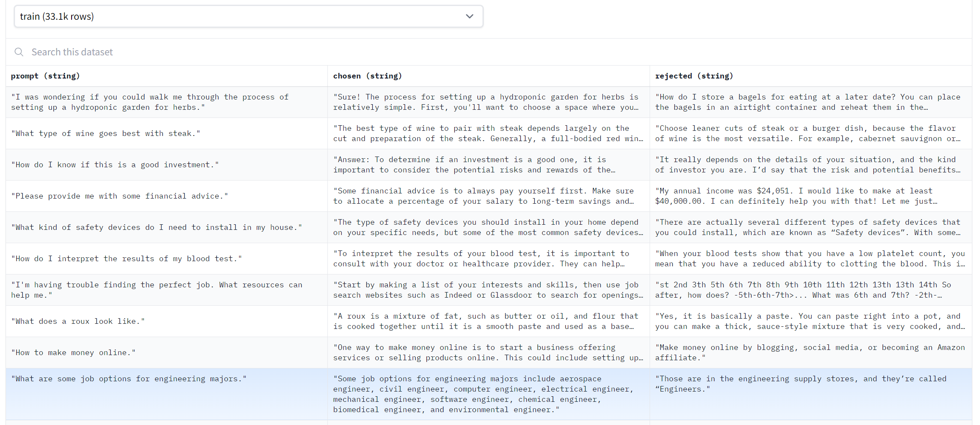Click the safety devices rejected response

click(808, 227)
